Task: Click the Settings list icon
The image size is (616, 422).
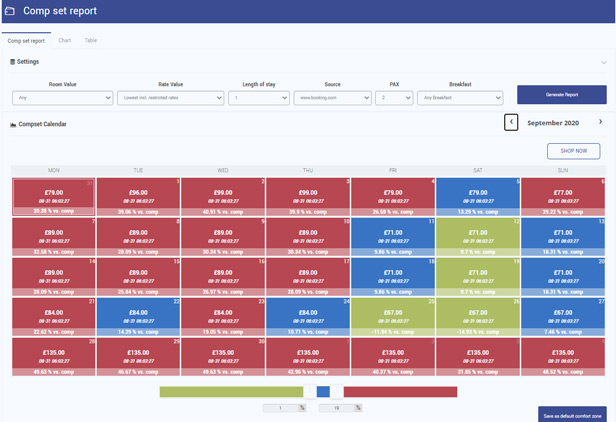Action: coord(12,62)
